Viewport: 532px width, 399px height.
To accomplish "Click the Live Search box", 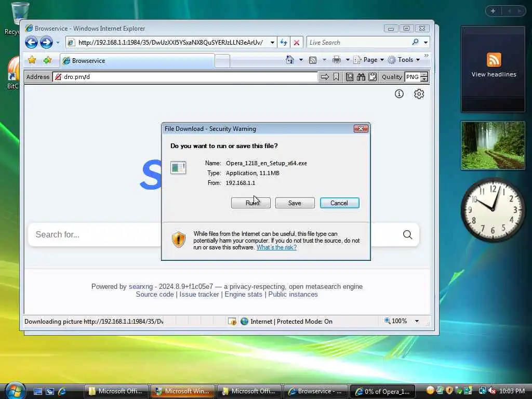I will (x=358, y=43).
